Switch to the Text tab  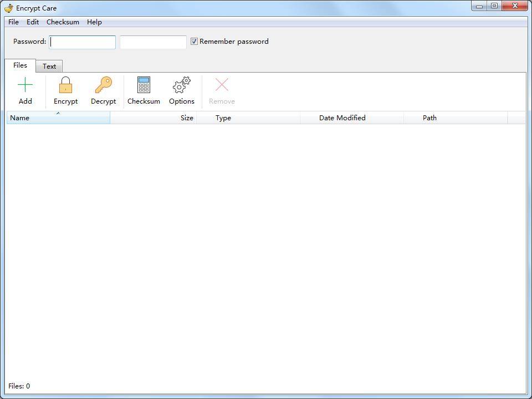coord(49,66)
